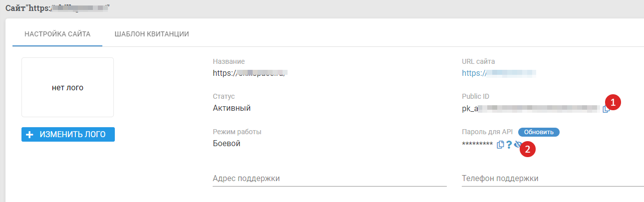Open the API password help question mark
Screen dimensions: 644x202
[x=509, y=145]
